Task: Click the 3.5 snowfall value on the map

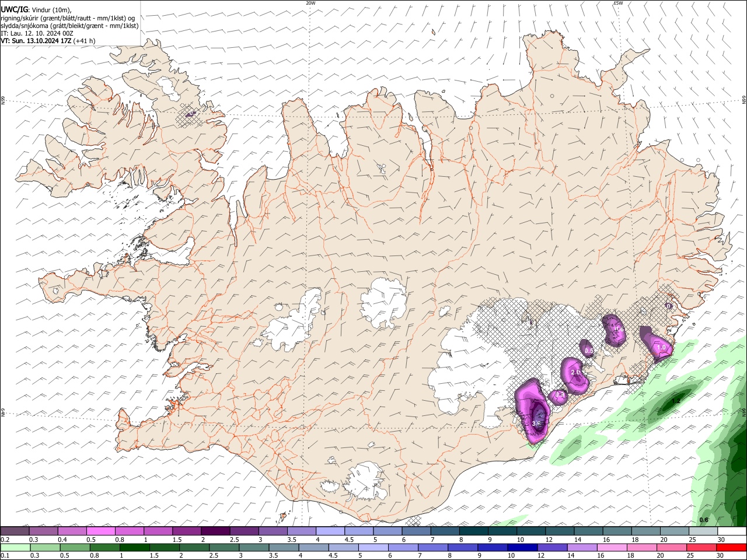Action: point(537,423)
